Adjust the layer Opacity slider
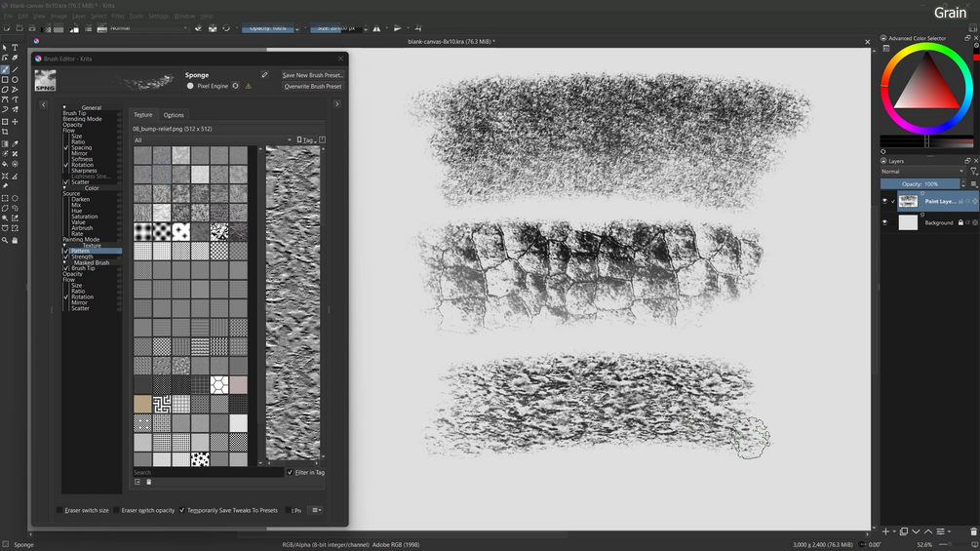This screenshot has height=551, width=980. click(921, 183)
